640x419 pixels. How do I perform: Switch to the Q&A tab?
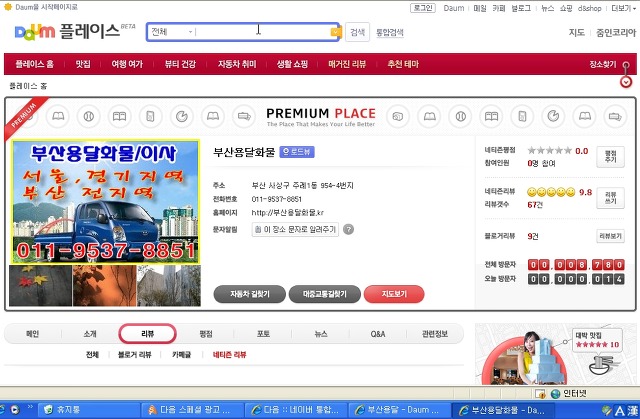point(378,334)
